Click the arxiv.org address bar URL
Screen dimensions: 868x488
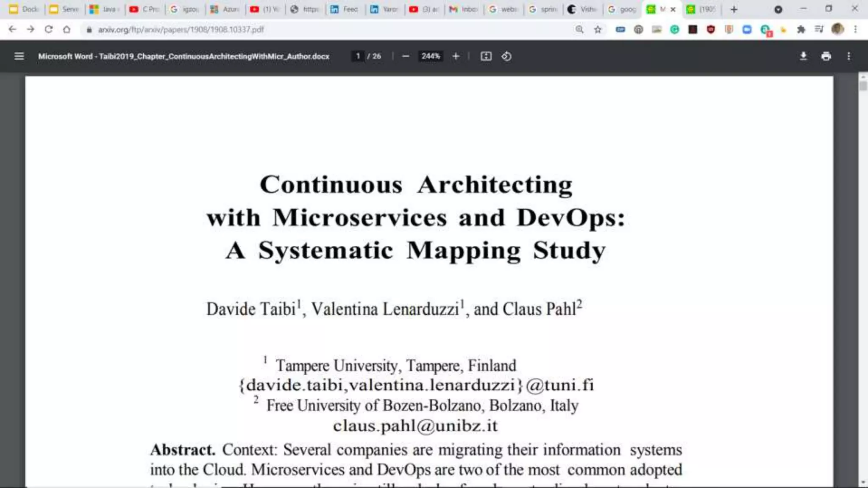pos(181,29)
